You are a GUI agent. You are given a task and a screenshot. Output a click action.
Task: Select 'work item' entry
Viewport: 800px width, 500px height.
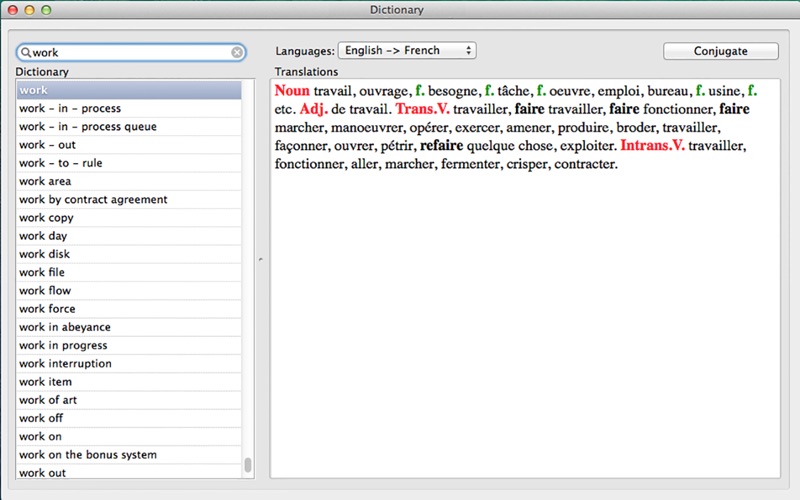[x=129, y=382]
